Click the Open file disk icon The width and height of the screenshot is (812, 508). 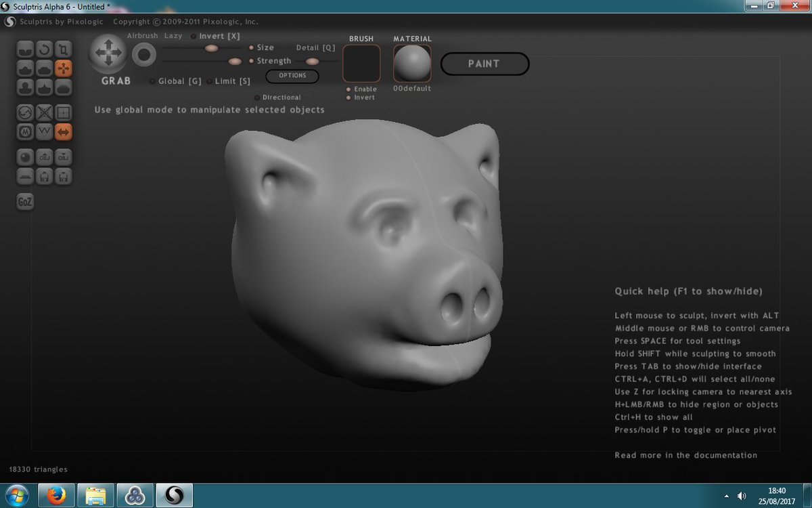pyautogui.click(x=45, y=176)
